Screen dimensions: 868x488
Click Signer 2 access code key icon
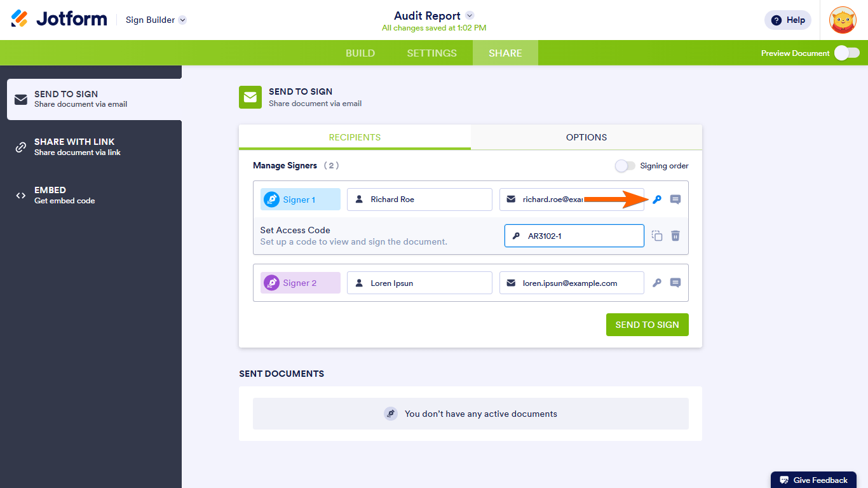pyautogui.click(x=657, y=283)
